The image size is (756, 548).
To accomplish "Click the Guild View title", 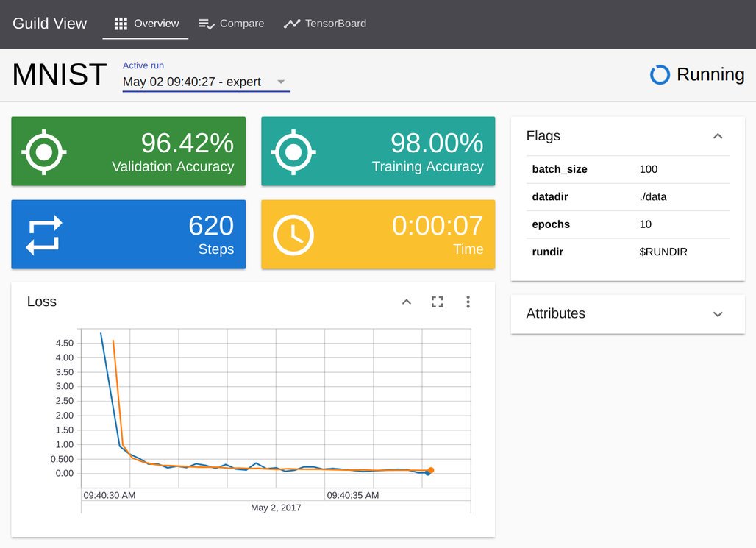I will [x=50, y=23].
